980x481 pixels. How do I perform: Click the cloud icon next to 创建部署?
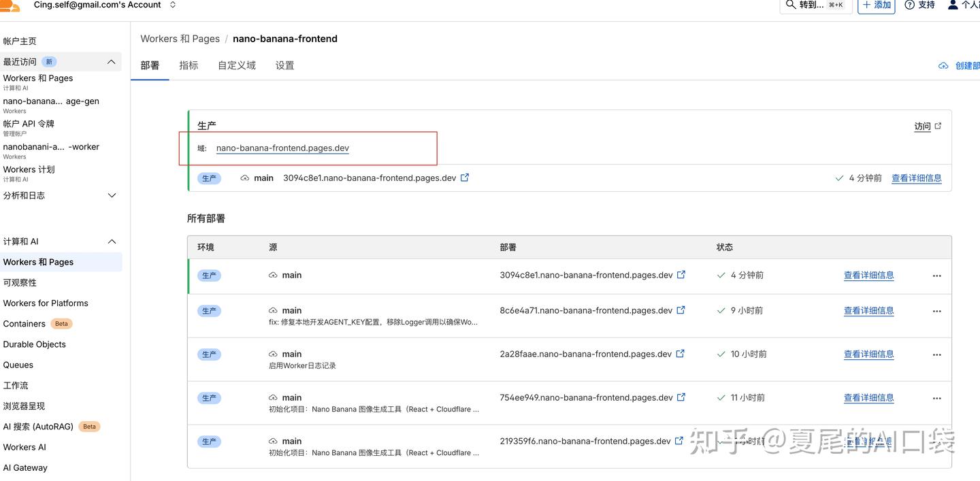coord(944,65)
